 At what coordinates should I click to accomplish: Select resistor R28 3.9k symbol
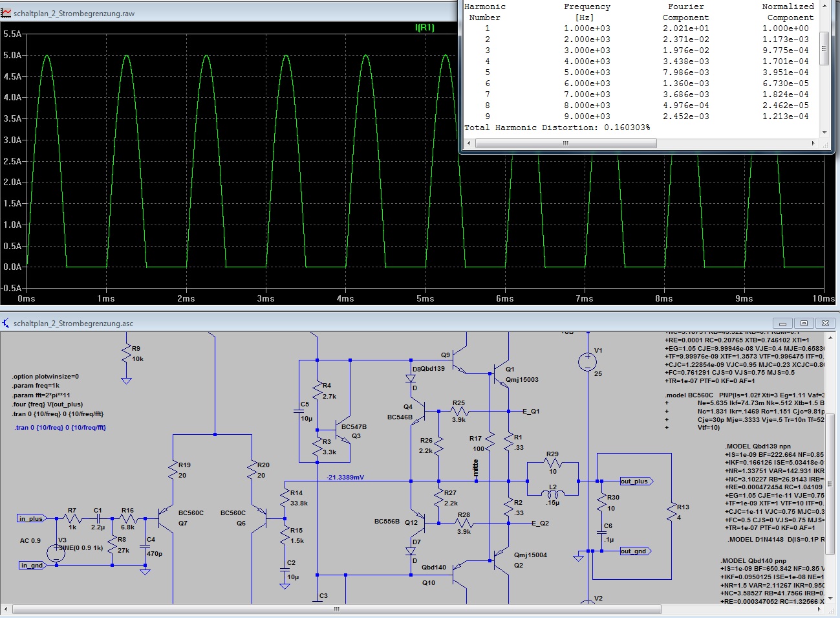(x=464, y=523)
